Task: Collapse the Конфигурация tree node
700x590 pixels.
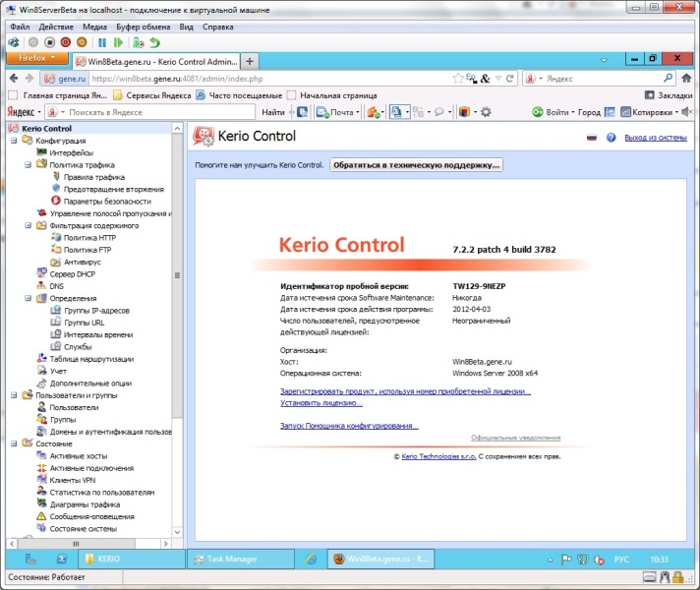Action: click(x=14, y=141)
